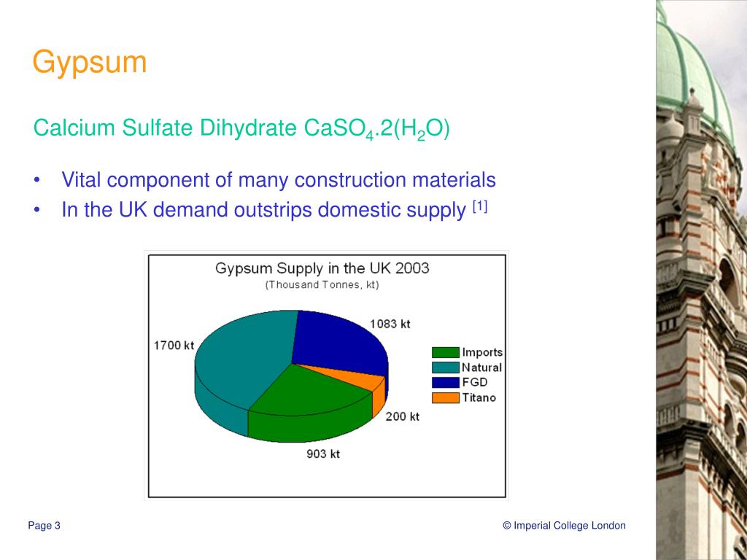Click the 1083 kt data label
The height and width of the screenshot is (560, 747).
pos(389,322)
